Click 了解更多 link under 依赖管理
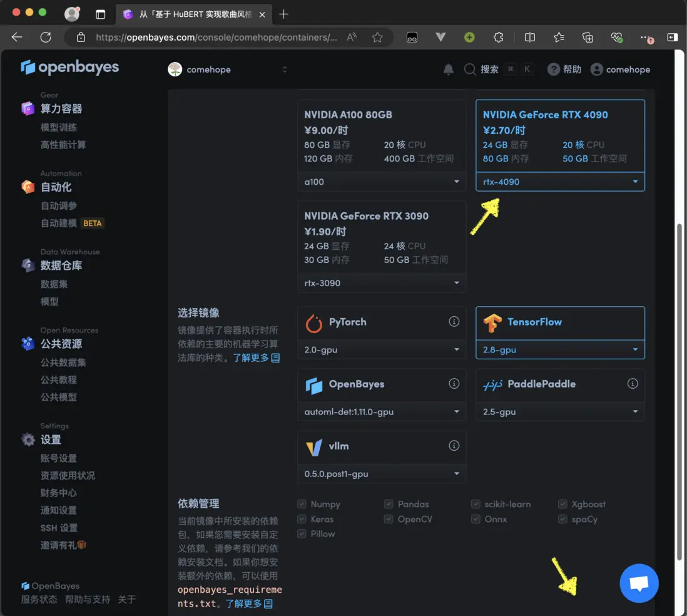Screen dimensions: 687x616 click(249, 603)
